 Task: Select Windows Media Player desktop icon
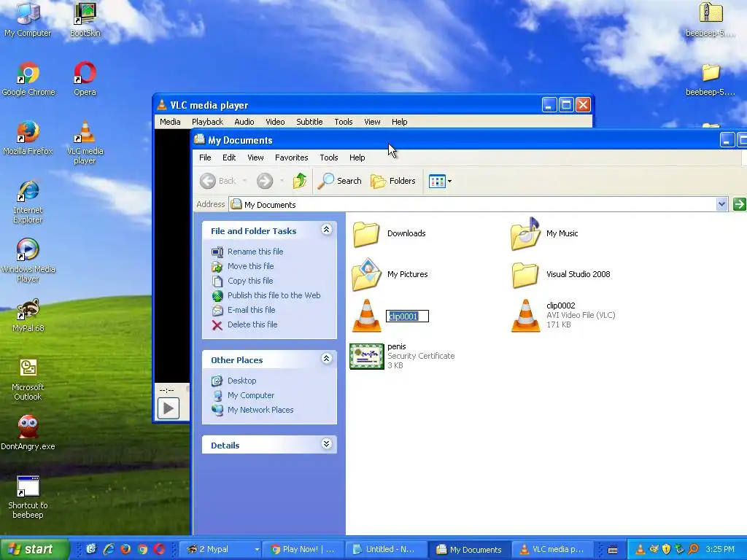point(28,260)
